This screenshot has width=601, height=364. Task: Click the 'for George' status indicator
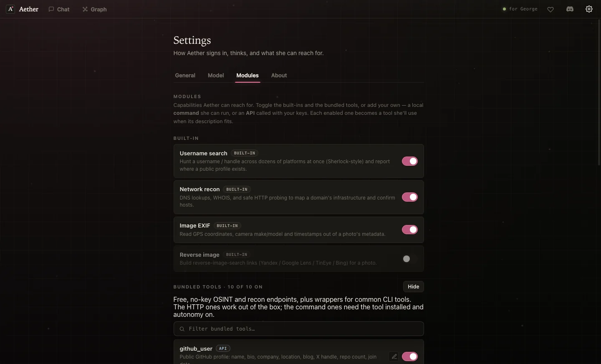tap(520, 9)
